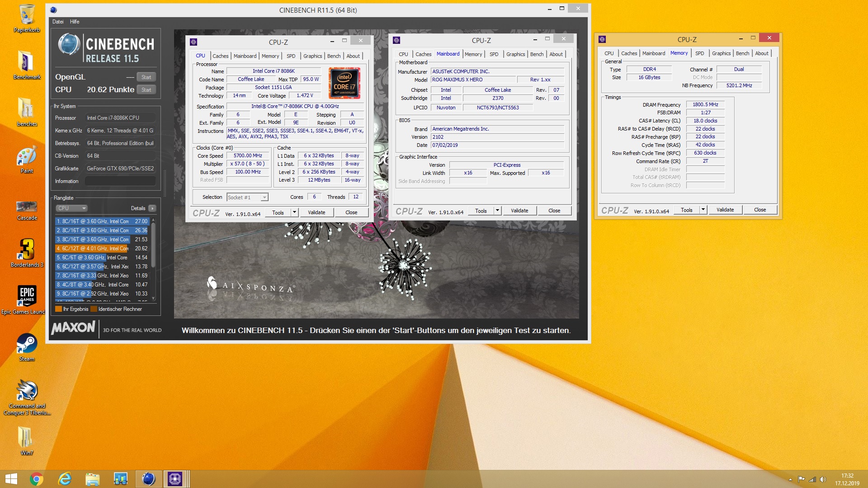
Task: Click Close in the CPU window
Action: click(x=351, y=213)
